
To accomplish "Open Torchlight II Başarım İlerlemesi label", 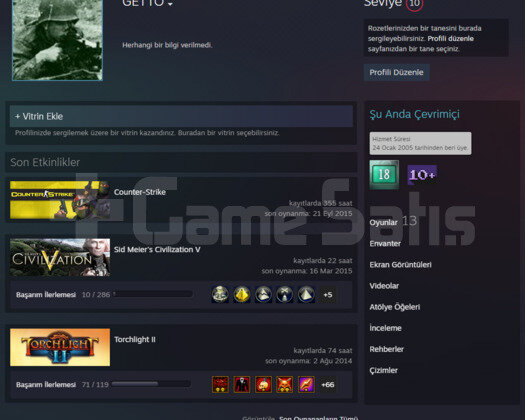I will 46,384.
